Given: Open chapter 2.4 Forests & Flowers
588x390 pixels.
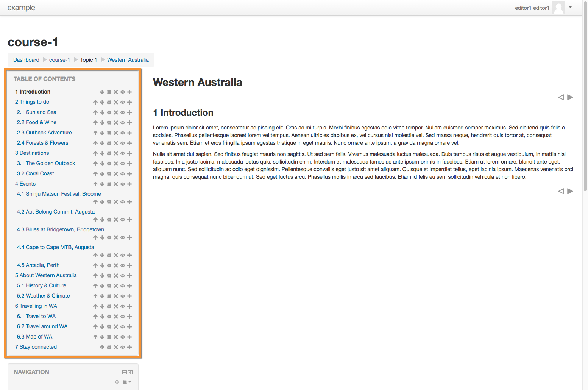Looking at the screenshot, I should 43,143.
